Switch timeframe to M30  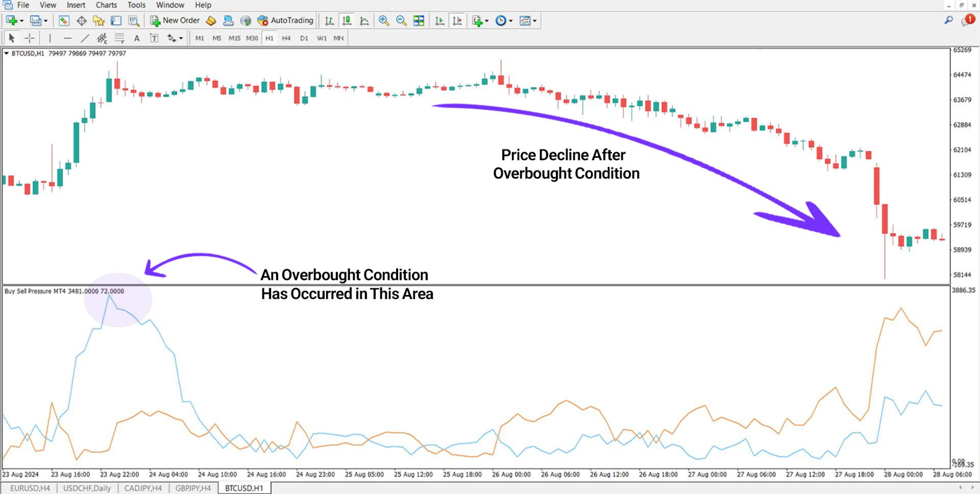(x=252, y=38)
